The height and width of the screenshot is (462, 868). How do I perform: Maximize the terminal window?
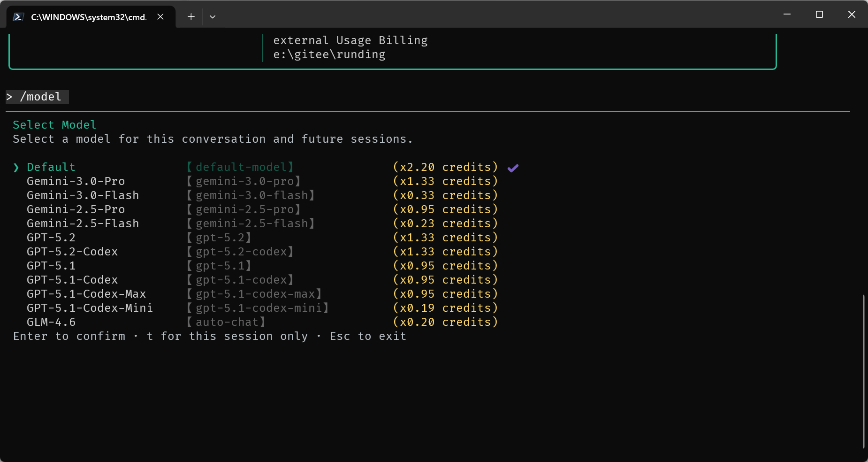coord(819,15)
